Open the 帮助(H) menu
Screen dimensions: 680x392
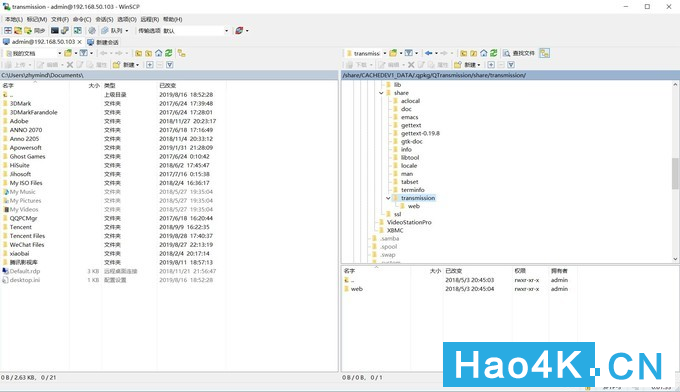coord(173,19)
